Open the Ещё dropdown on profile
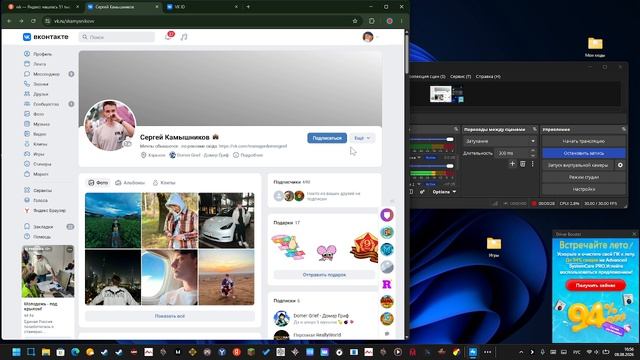This screenshot has height=360, width=640. click(x=362, y=138)
